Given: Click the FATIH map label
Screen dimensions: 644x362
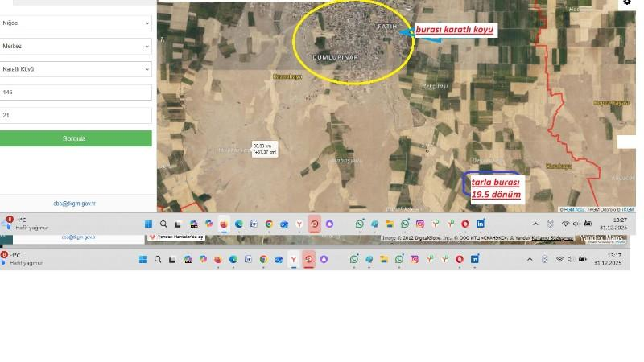Looking at the screenshot, I should click(387, 27).
